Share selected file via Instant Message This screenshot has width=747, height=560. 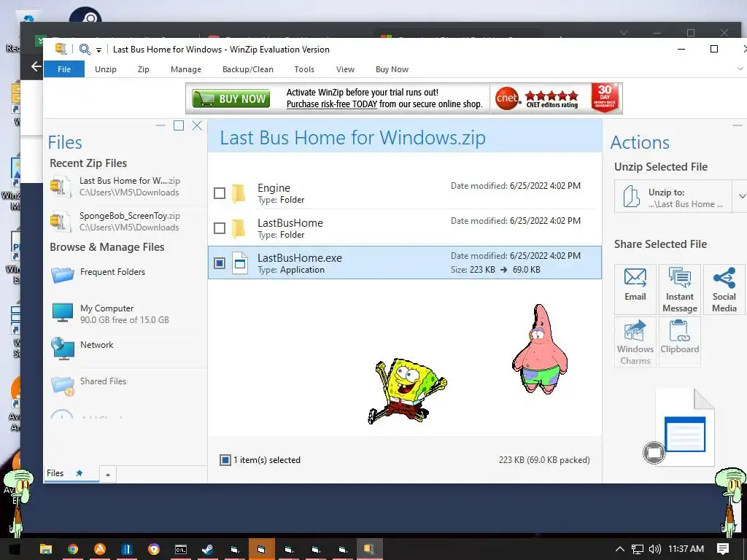point(680,289)
